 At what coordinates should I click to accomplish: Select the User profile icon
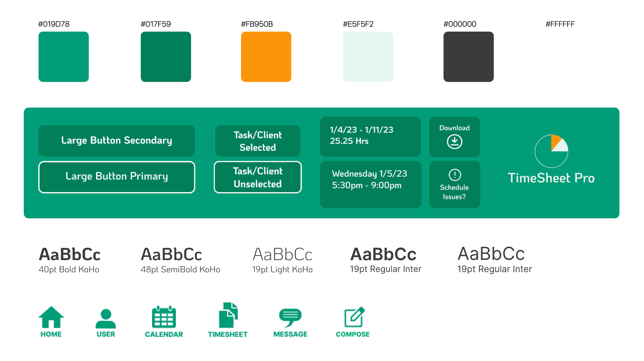pos(106,318)
